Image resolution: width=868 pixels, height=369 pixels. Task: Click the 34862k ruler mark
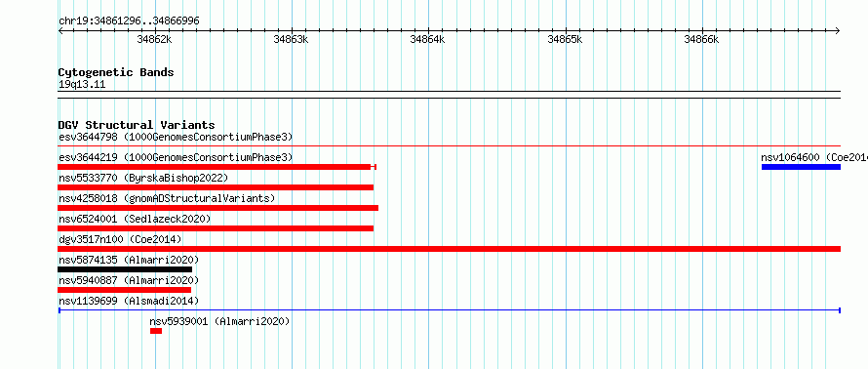pos(154,39)
